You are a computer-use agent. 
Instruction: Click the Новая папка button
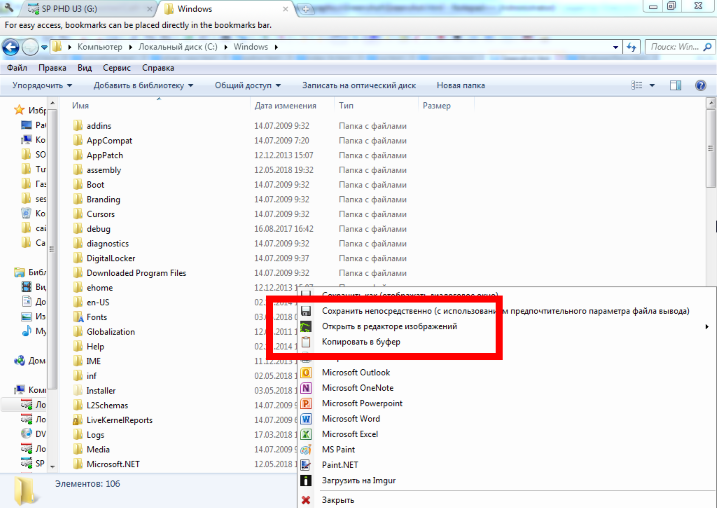point(460,86)
